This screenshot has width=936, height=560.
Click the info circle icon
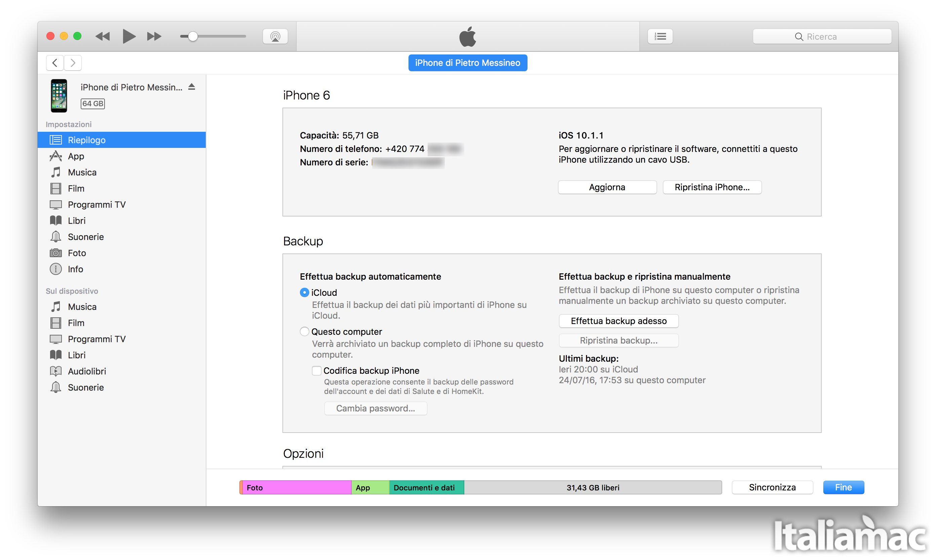56,269
